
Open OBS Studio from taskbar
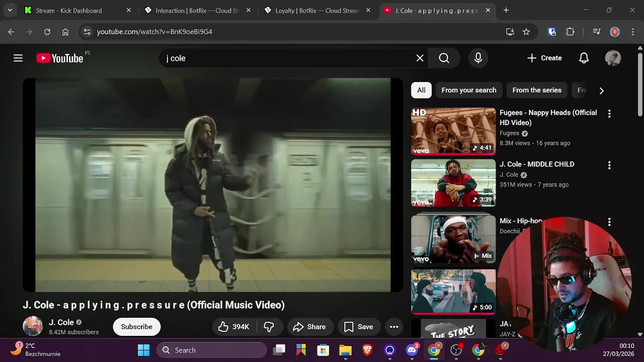(x=456, y=350)
